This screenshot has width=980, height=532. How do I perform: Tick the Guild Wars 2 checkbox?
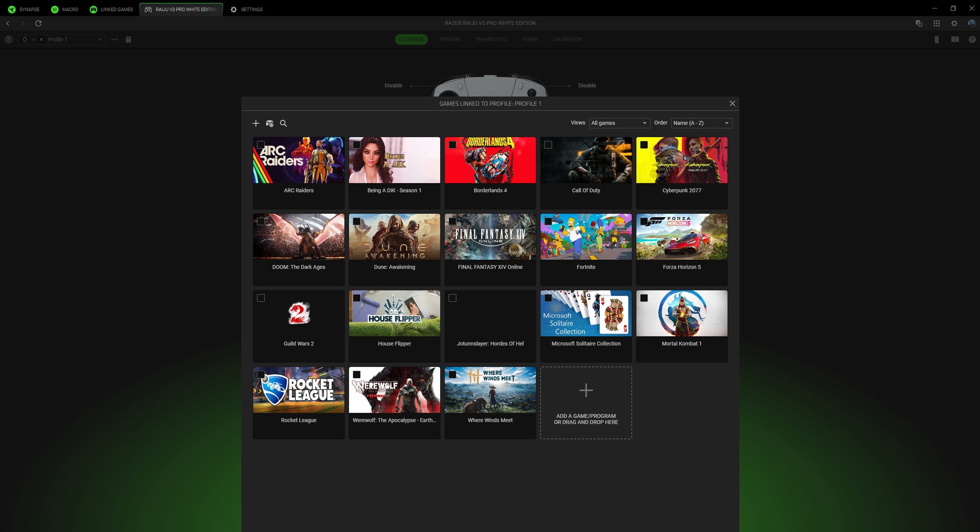point(261,298)
